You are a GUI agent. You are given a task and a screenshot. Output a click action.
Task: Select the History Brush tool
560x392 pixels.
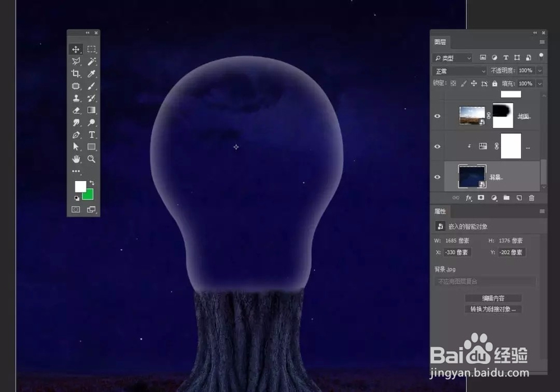pos(91,98)
